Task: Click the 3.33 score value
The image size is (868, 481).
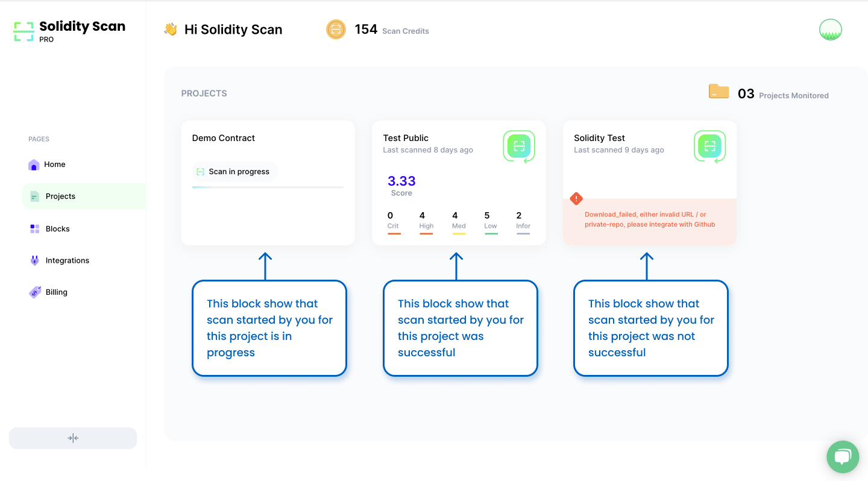Action: click(401, 181)
